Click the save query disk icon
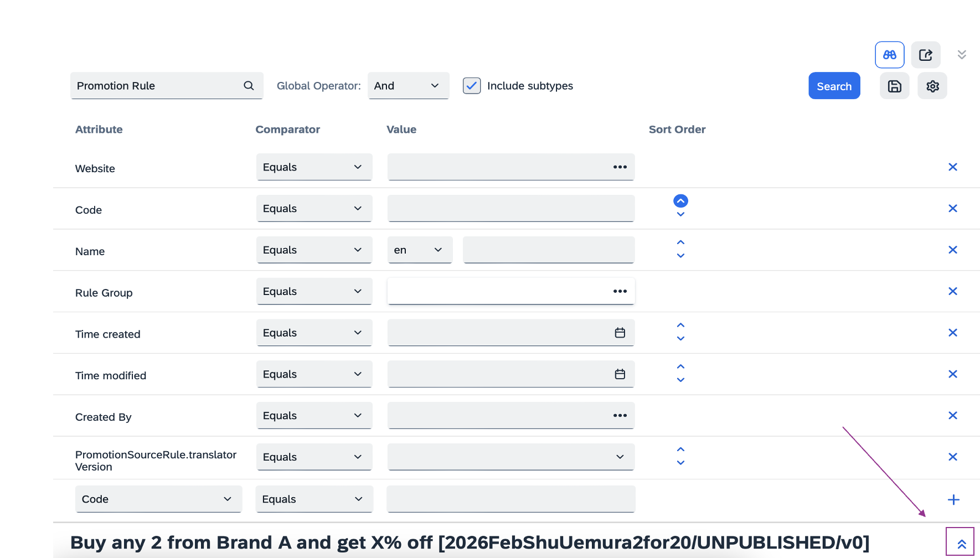Screen dimensions: 980x558 pyautogui.click(x=894, y=86)
